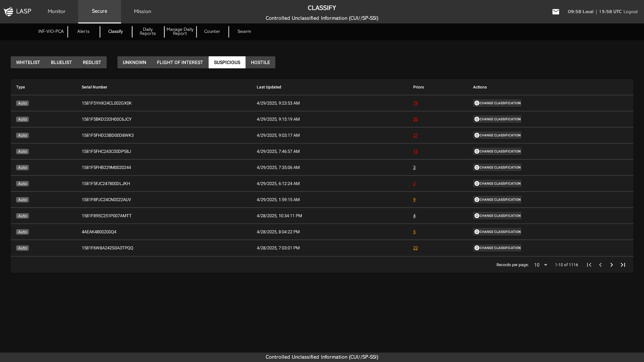Open the 3 priors link
This screenshot has height=362, width=644.
414,167
